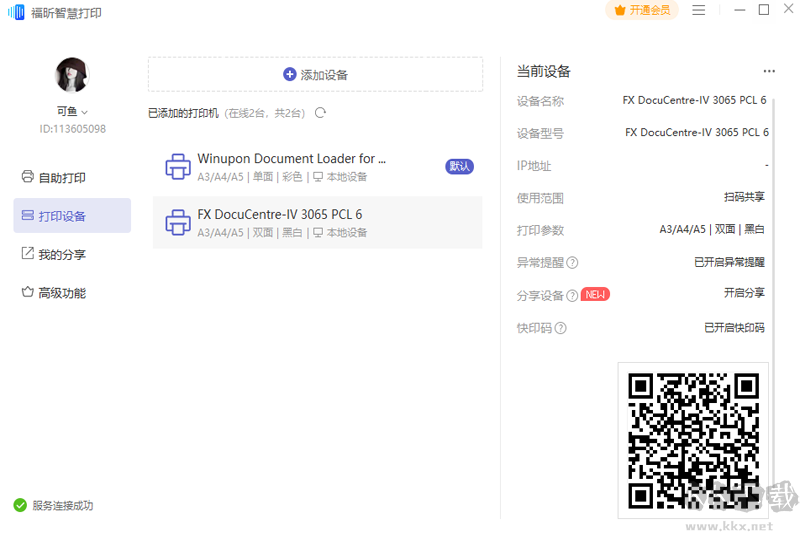
Task: Click the 设备型号 value text
Action: 697,133
